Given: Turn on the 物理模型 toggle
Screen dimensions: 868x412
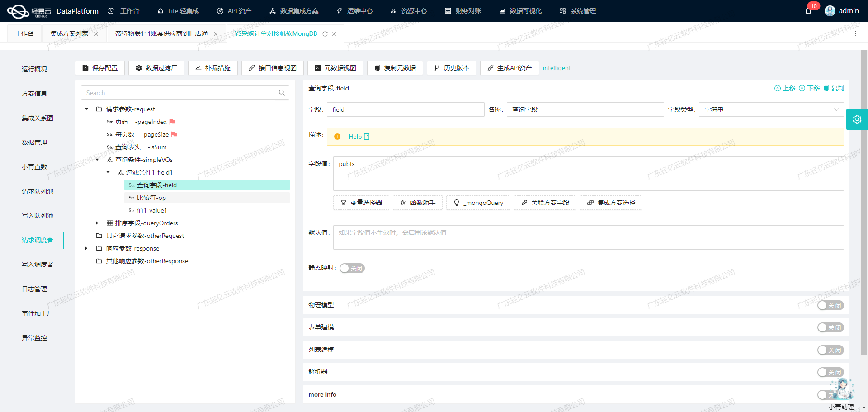Looking at the screenshot, I should pyautogui.click(x=830, y=305).
